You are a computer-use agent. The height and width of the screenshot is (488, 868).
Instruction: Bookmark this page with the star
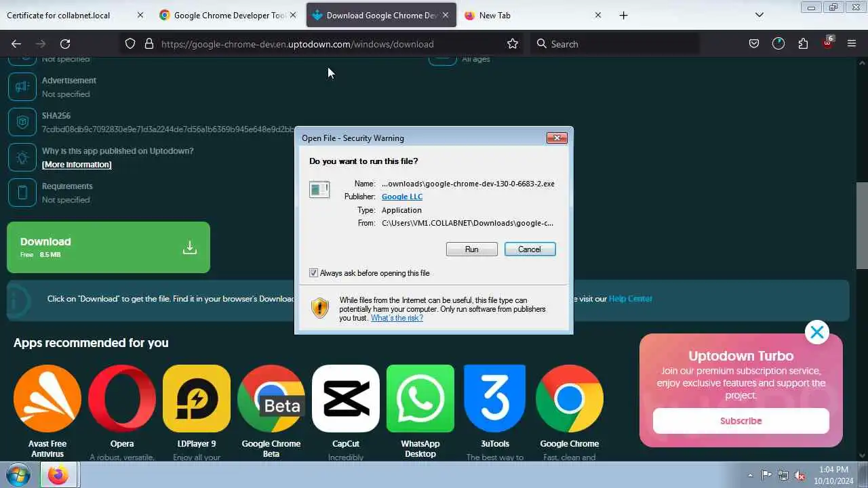tap(513, 44)
